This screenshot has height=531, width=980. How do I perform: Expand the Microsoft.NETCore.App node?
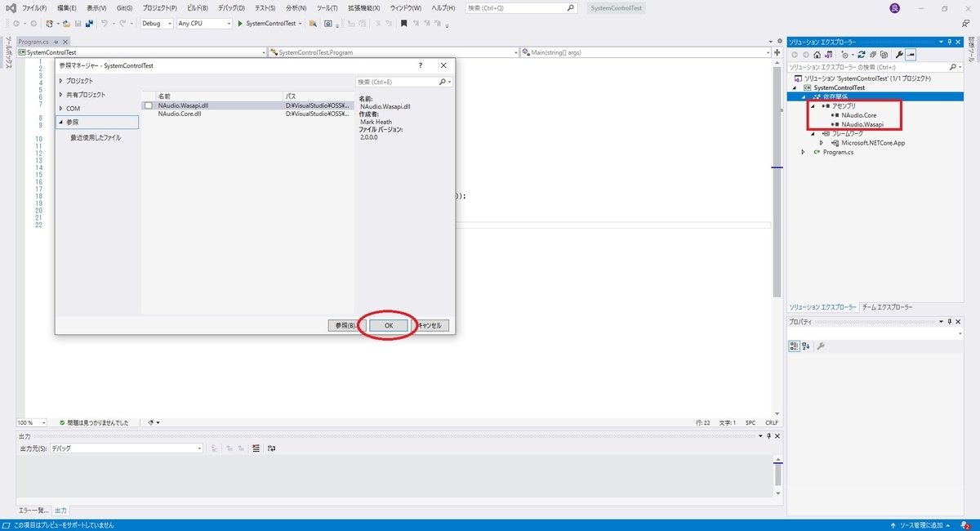tap(822, 143)
